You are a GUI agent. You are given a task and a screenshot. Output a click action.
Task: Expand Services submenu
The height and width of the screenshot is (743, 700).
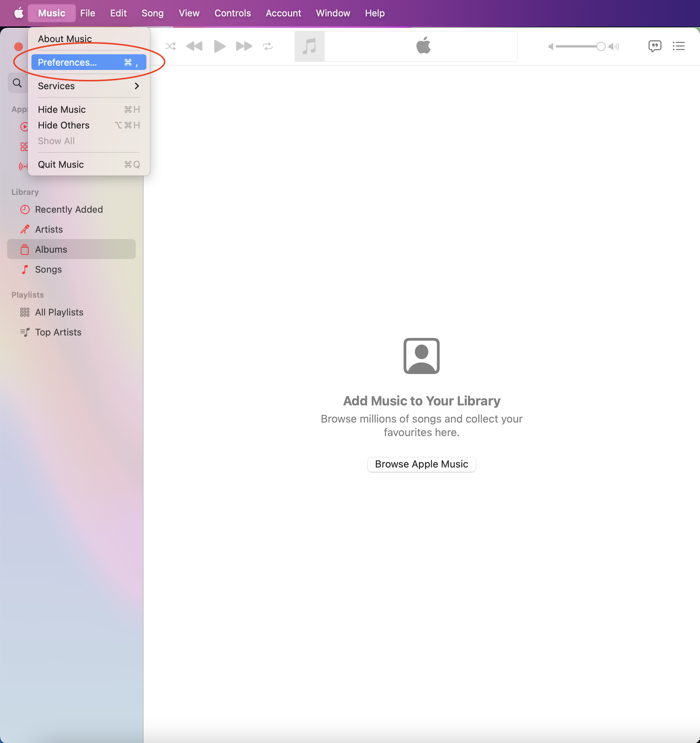[x=89, y=86]
